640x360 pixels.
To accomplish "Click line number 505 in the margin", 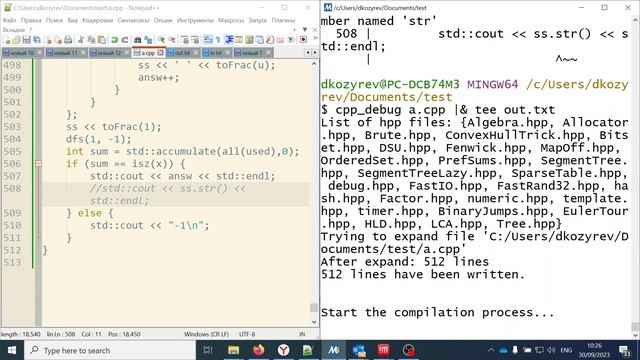I will coord(12,151).
